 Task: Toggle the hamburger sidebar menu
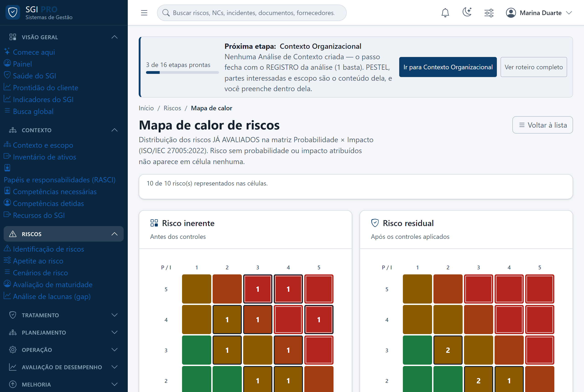[144, 13]
